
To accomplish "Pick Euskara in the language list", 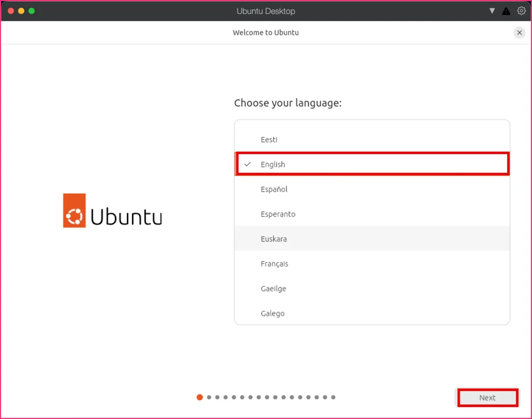I will tap(372, 239).
